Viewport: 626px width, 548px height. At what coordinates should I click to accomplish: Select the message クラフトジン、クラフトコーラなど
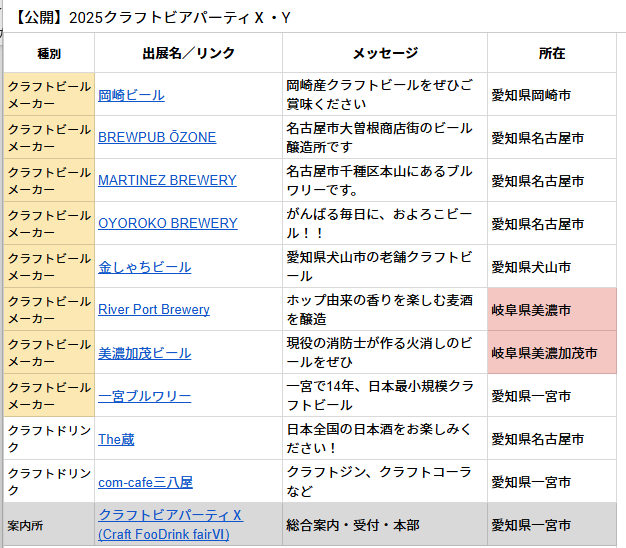[385, 481]
